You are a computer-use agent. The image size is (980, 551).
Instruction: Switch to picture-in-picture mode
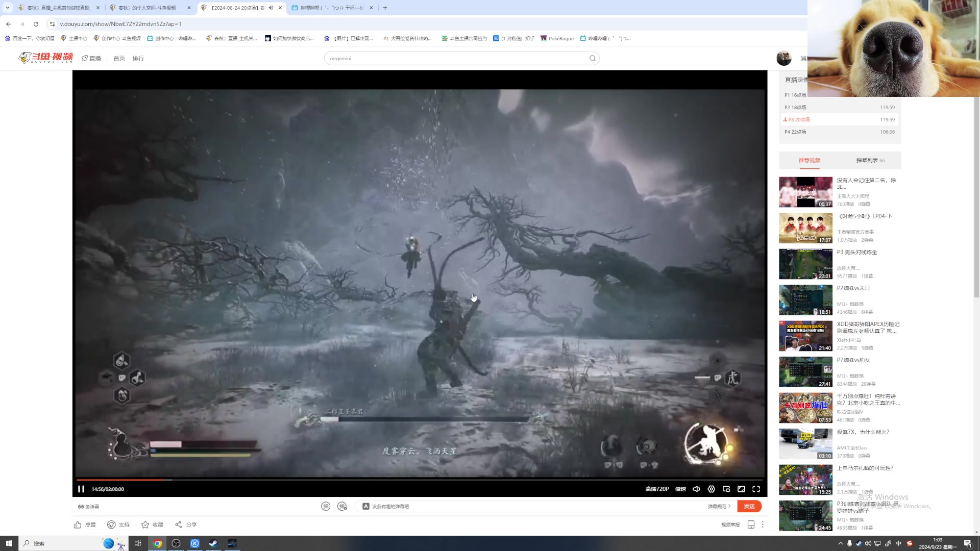click(726, 489)
